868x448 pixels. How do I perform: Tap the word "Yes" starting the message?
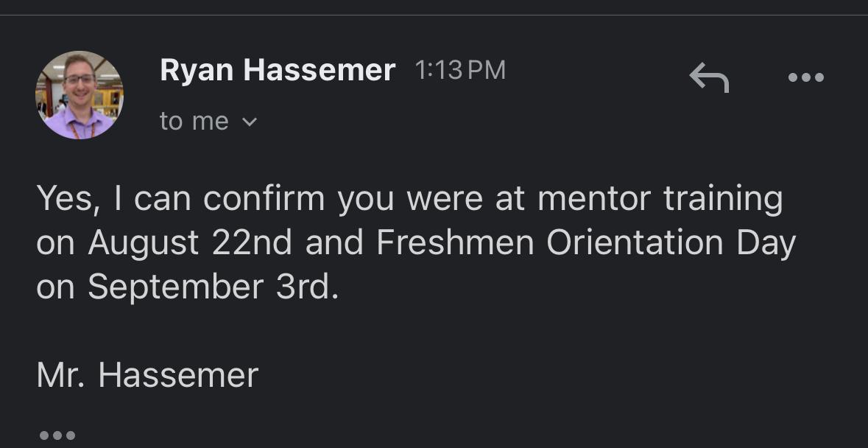point(66,199)
